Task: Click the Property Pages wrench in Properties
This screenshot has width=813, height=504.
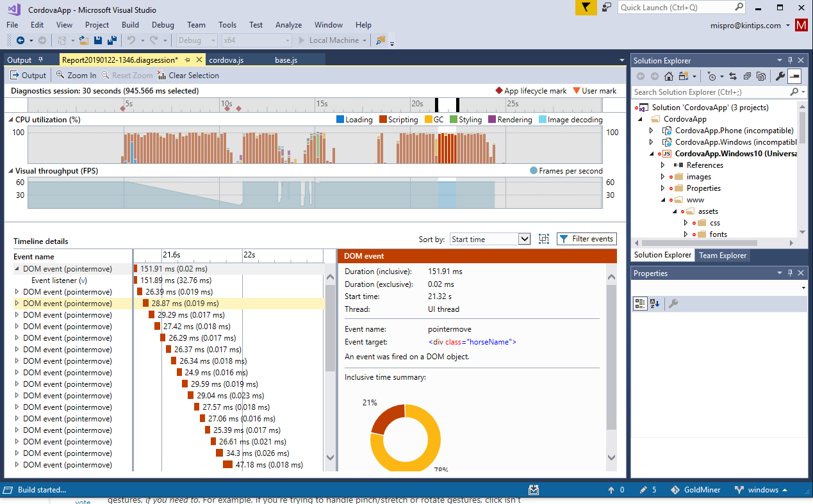Action: tap(673, 304)
